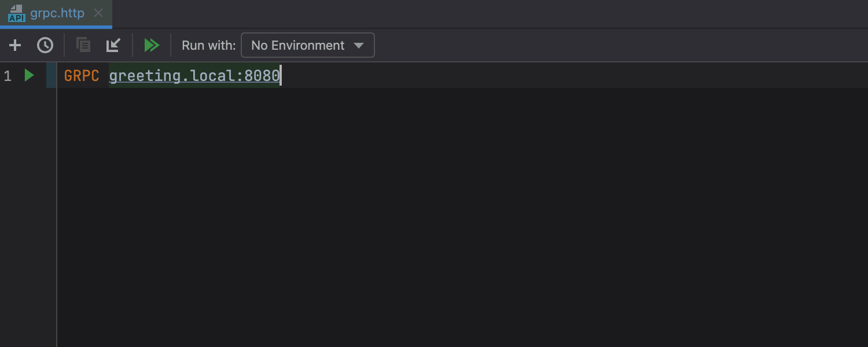Click the greeting.local:8080 URL link

pyautogui.click(x=194, y=76)
